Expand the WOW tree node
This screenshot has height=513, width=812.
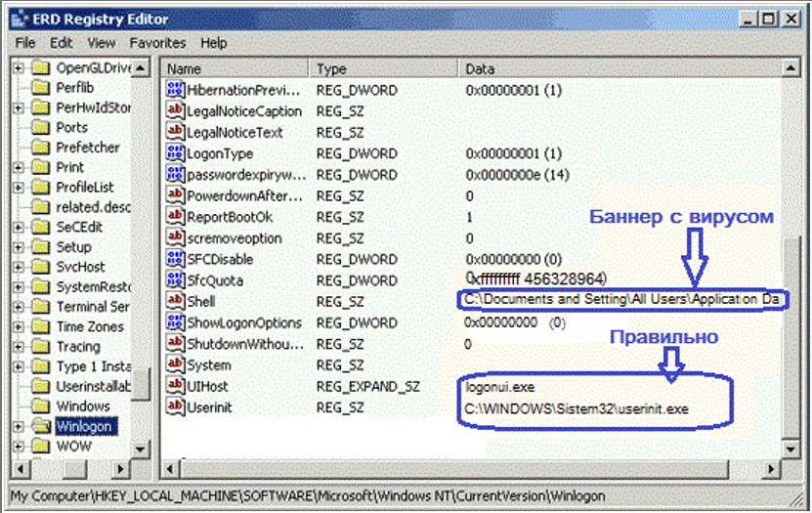coord(19,447)
